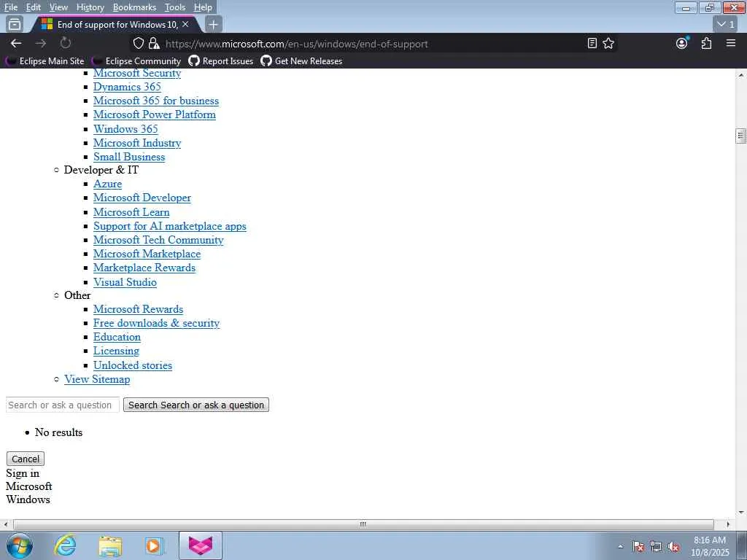Open the Eclipse Community bookmark
Screen dimensions: 747x560
[x=136, y=61]
